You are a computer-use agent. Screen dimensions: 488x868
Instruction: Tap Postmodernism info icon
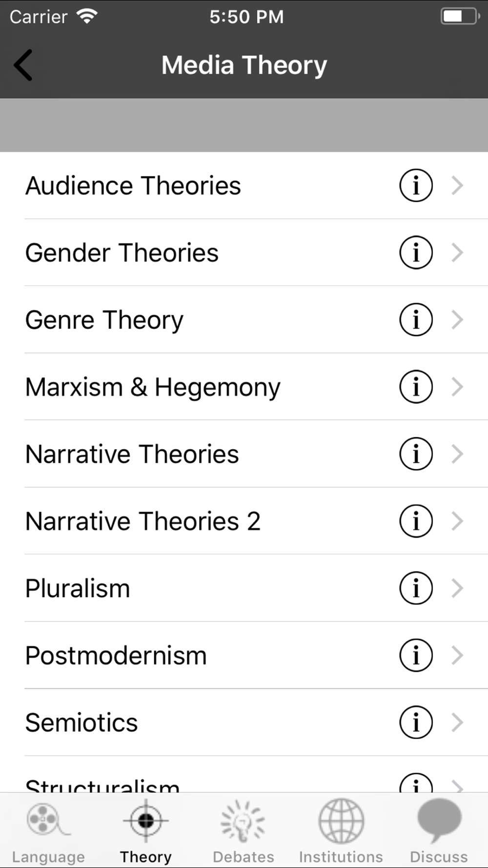point(416,655)
